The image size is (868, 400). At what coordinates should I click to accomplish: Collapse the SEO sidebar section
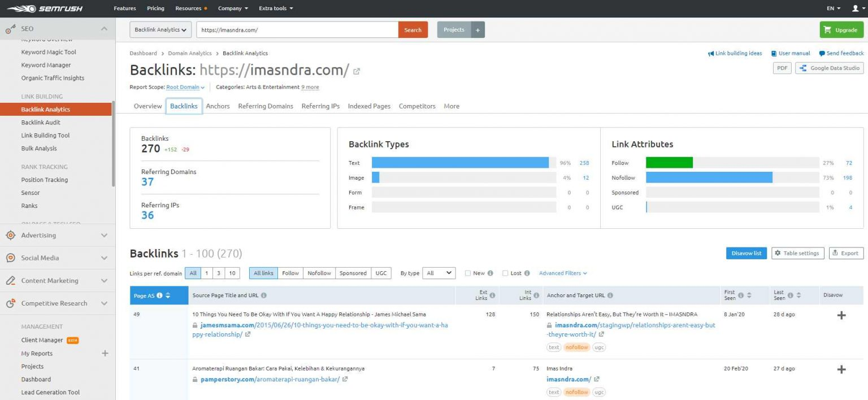(104, 28)
